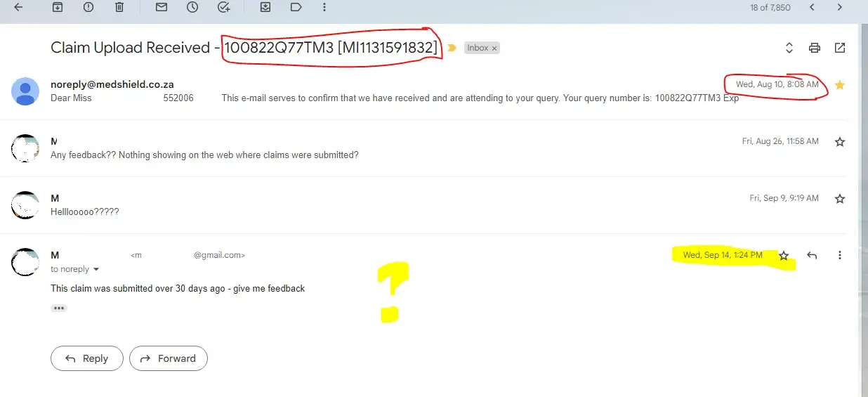Print all messages in this thread
The height and width of the screenshot is (397, 868).
coord(815,48)
